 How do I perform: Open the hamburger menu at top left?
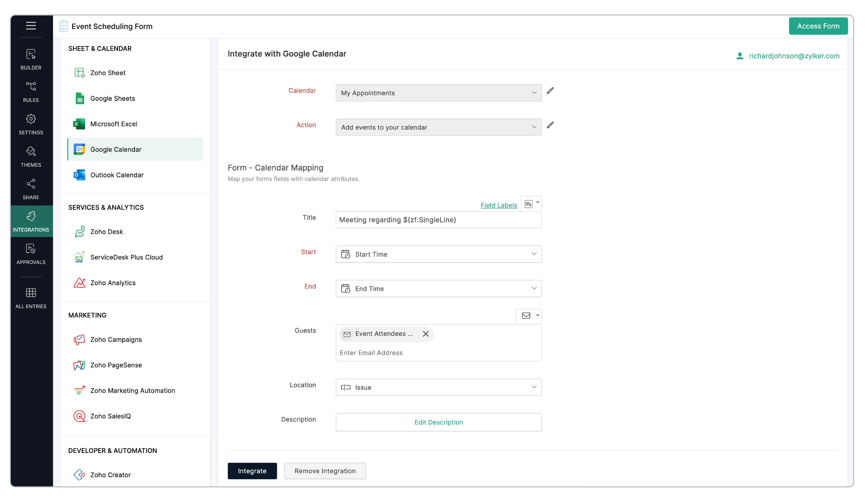(31, 26)
